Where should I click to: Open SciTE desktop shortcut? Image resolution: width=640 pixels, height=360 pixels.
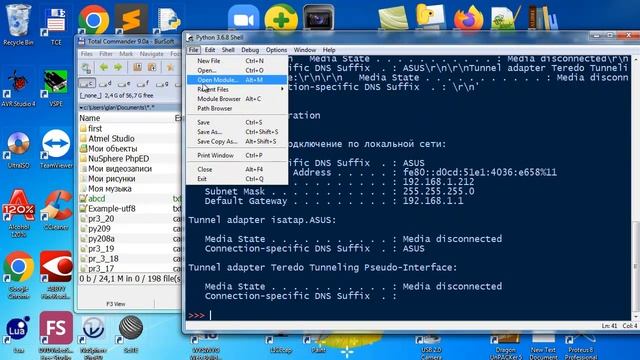coord(131,333)
